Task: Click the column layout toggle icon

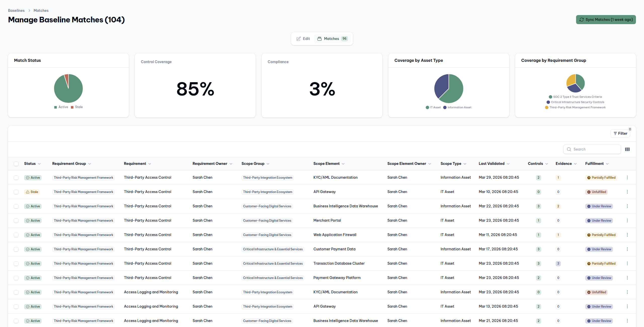Action: [627, 149]
